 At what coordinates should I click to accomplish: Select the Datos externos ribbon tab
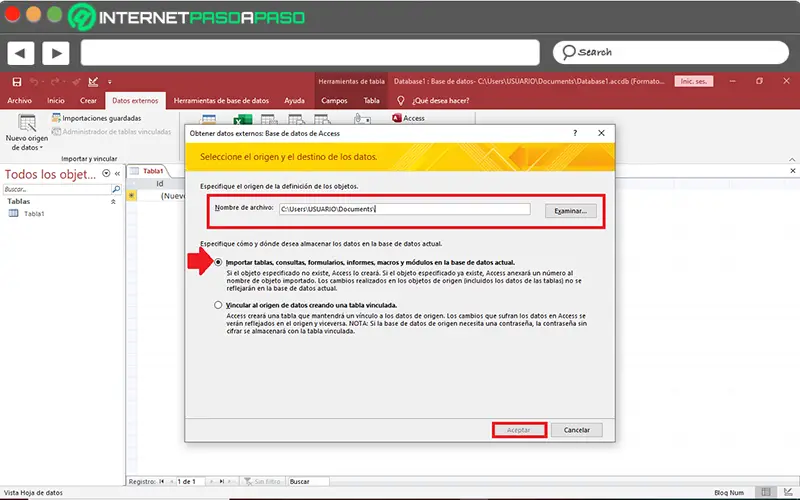coord(135,101)
